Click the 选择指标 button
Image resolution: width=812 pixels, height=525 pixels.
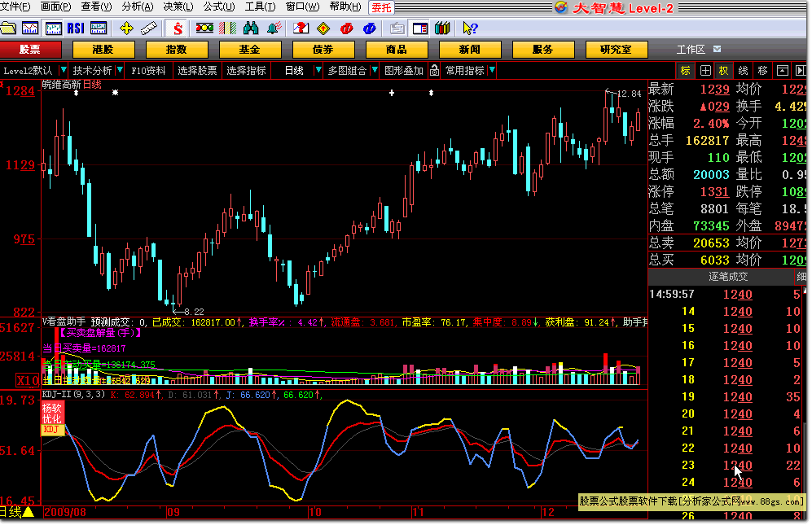tap(247, 71)
